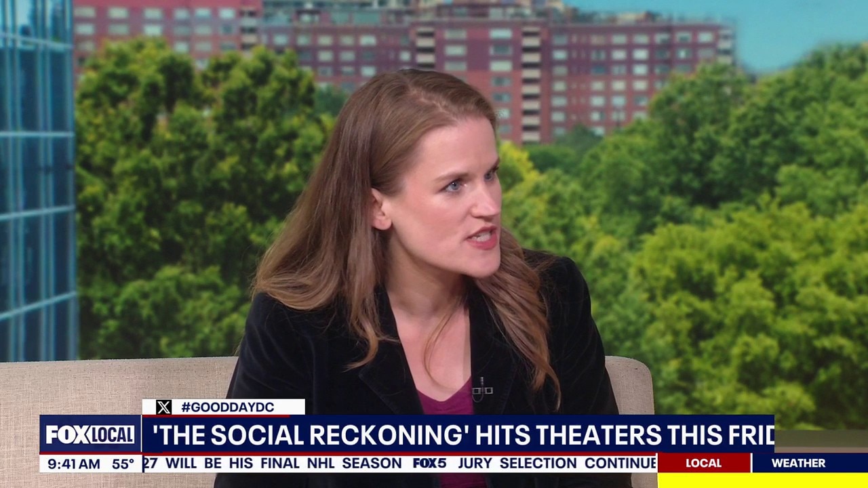
Task: Click the red LOCAL tab
Action: tap(704, 463)
